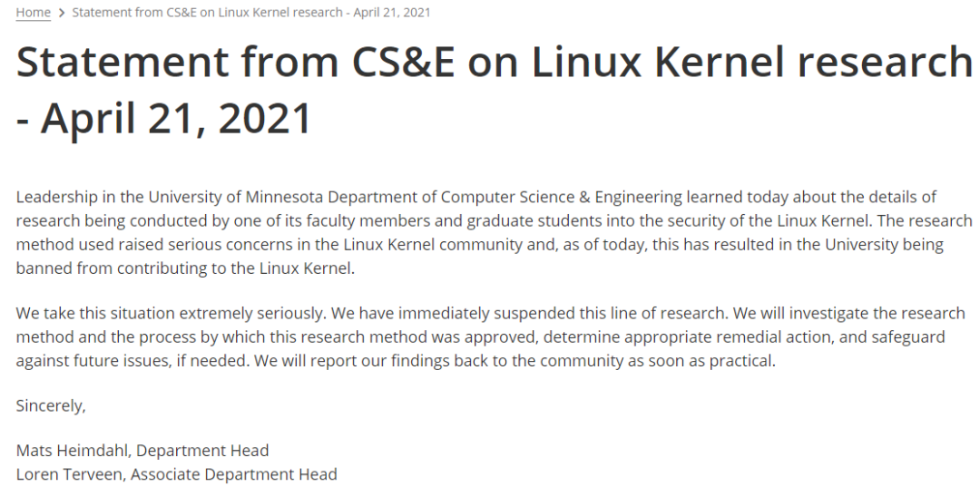This screenshot has height=487, width=980.
Task: Click the Home breadcrumb link
Action: [x=33, y=13]
